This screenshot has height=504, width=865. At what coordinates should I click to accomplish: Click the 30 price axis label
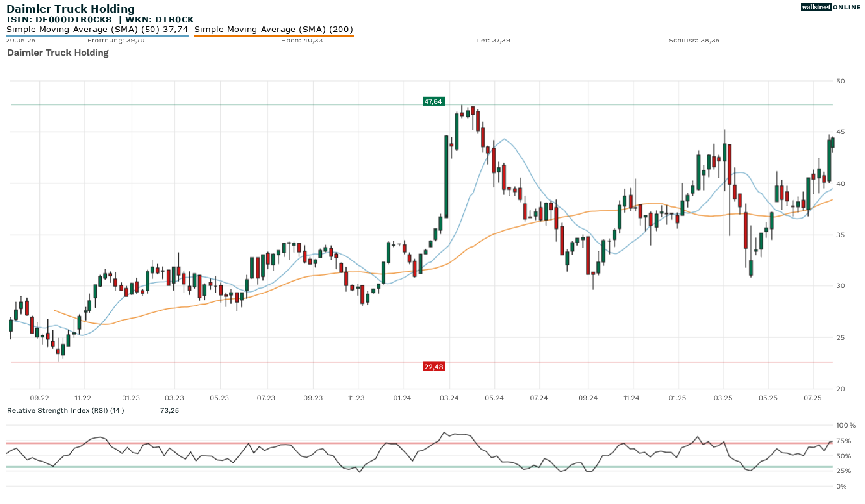point(841,286)
